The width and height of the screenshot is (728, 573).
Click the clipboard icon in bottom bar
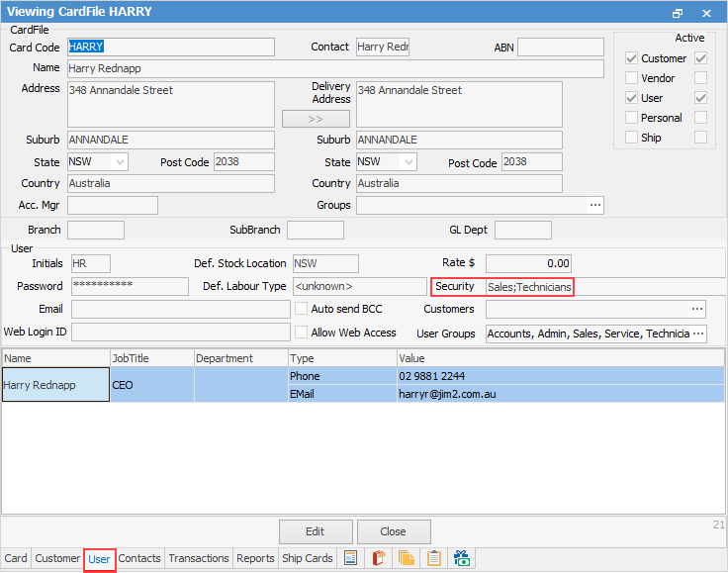433,558
